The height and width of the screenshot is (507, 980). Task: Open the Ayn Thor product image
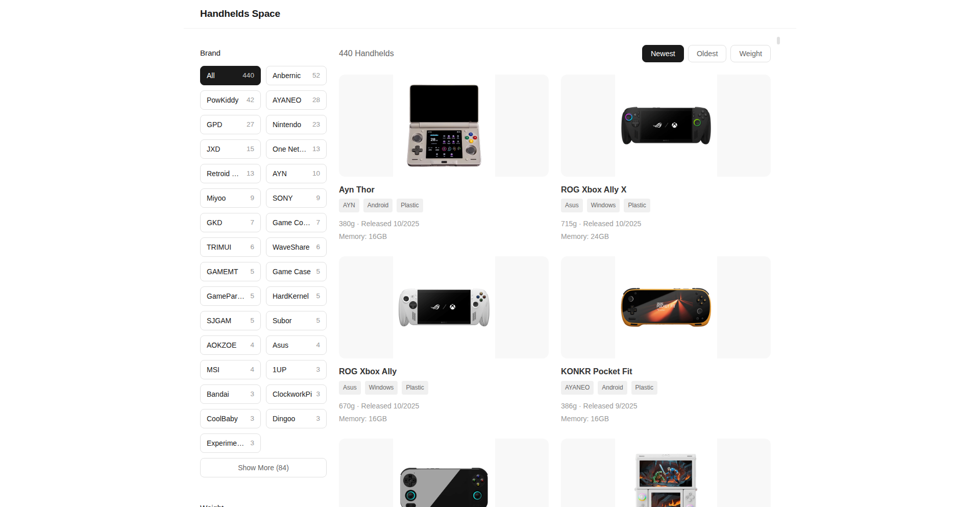(444, 126)
